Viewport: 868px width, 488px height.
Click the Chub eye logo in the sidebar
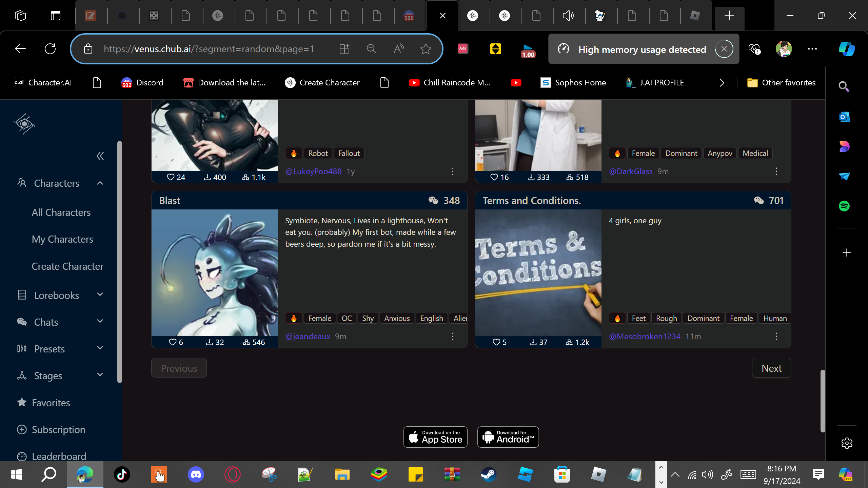pos(24,124)
